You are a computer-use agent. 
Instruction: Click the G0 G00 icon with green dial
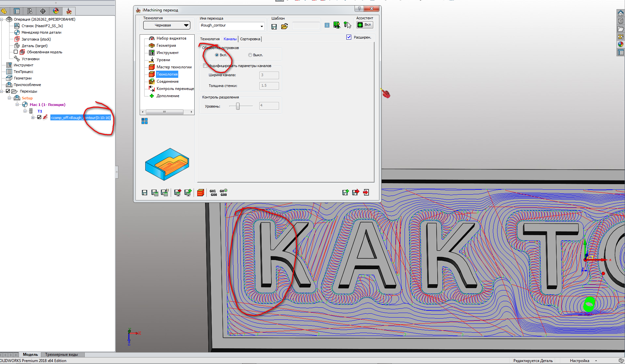(x=224, y=193)
